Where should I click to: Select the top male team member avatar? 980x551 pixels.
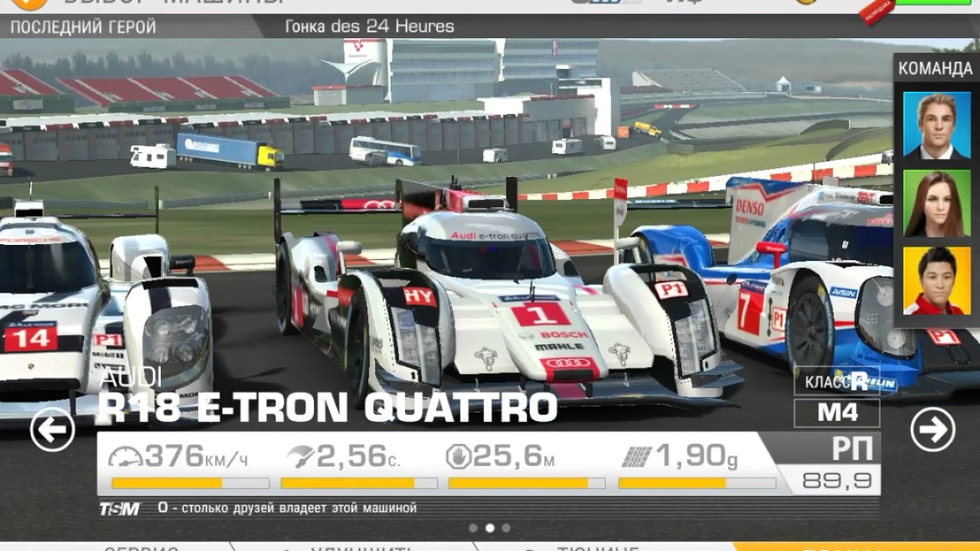click(937, 125)
